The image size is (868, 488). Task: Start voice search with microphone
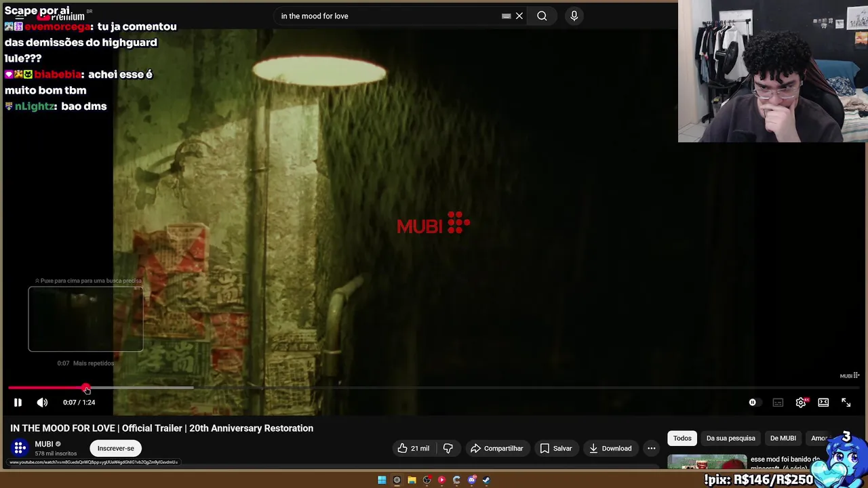[574, 16]
